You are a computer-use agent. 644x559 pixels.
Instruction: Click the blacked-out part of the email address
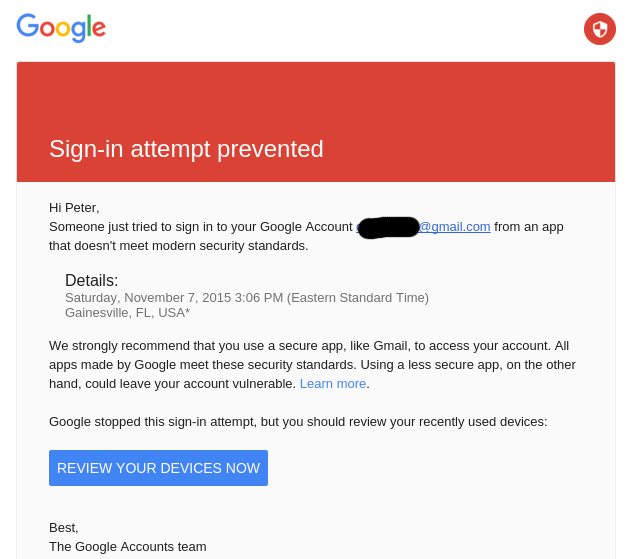point(388,228)
